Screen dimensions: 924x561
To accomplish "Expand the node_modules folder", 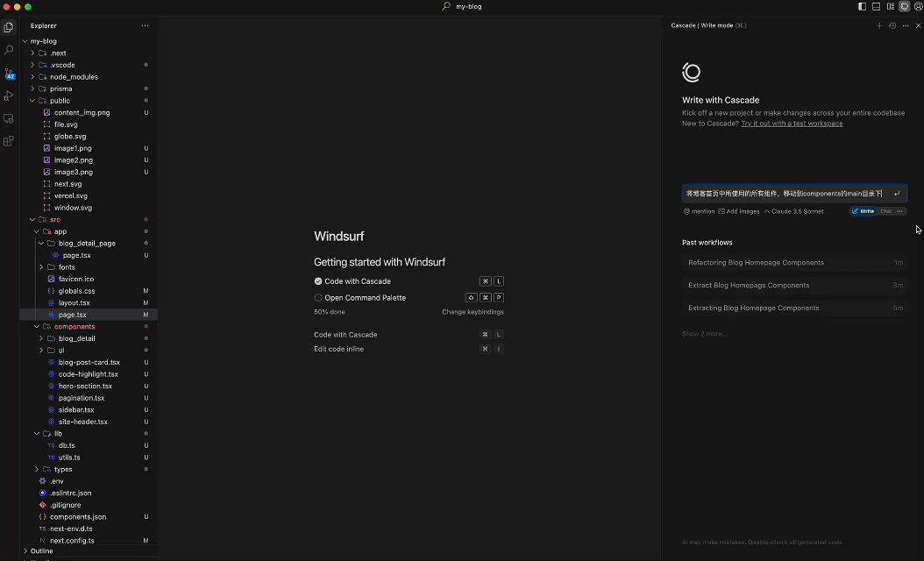I will pos(32,76).
